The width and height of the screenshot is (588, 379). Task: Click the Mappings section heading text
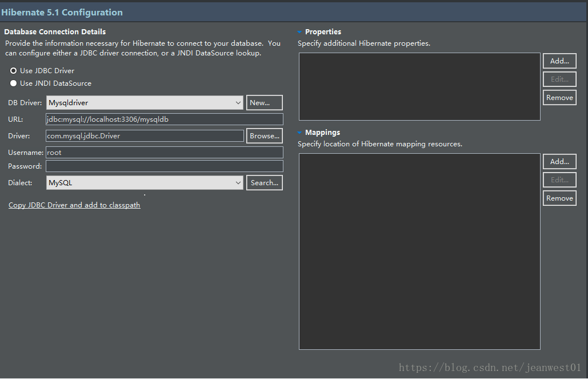(322, 133)
